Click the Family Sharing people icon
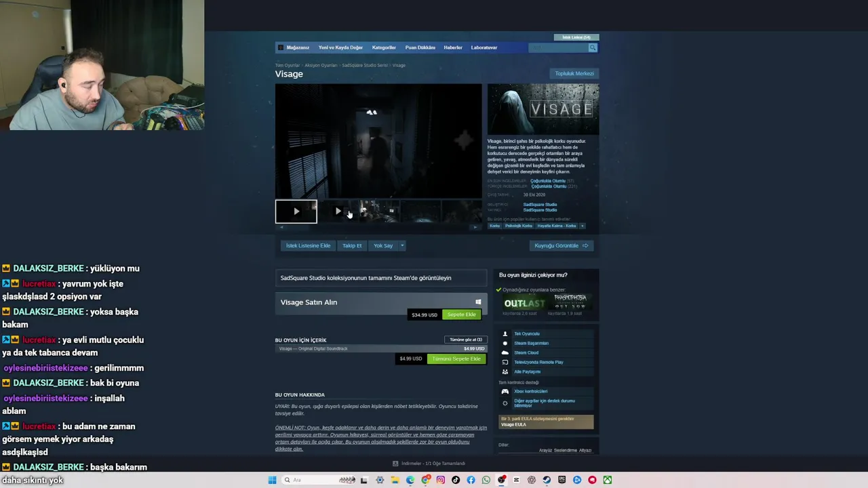The height and width of the screenshot is (488, 868). pyautogui.click(x=505, y=371)
